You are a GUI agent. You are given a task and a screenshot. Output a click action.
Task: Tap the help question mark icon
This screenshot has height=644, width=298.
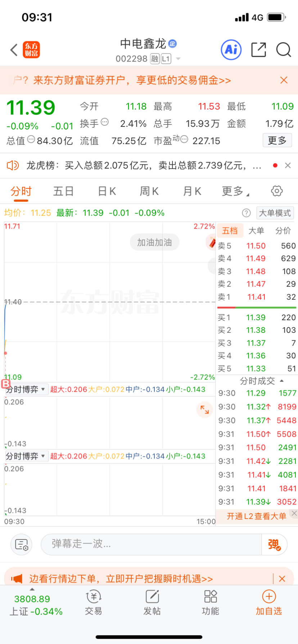tap(246, 213)
